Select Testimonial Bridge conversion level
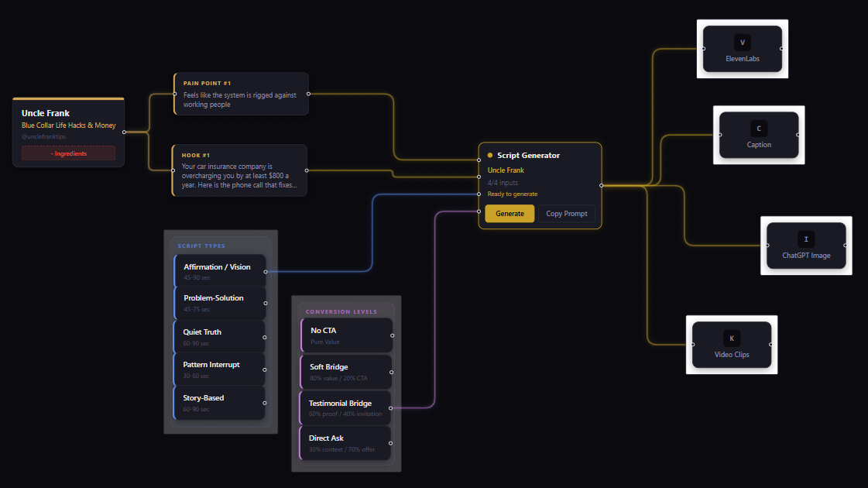868x488 pixels. tap(345, 407)
